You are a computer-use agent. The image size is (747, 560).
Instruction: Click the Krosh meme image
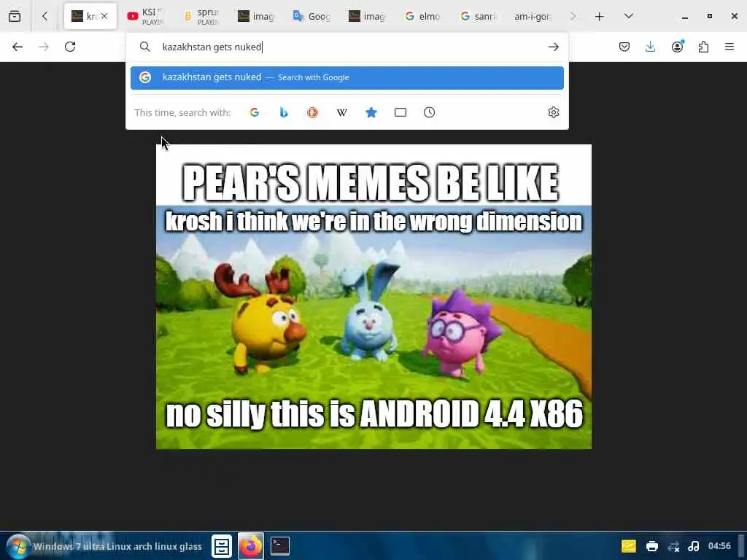coord(373,297)
